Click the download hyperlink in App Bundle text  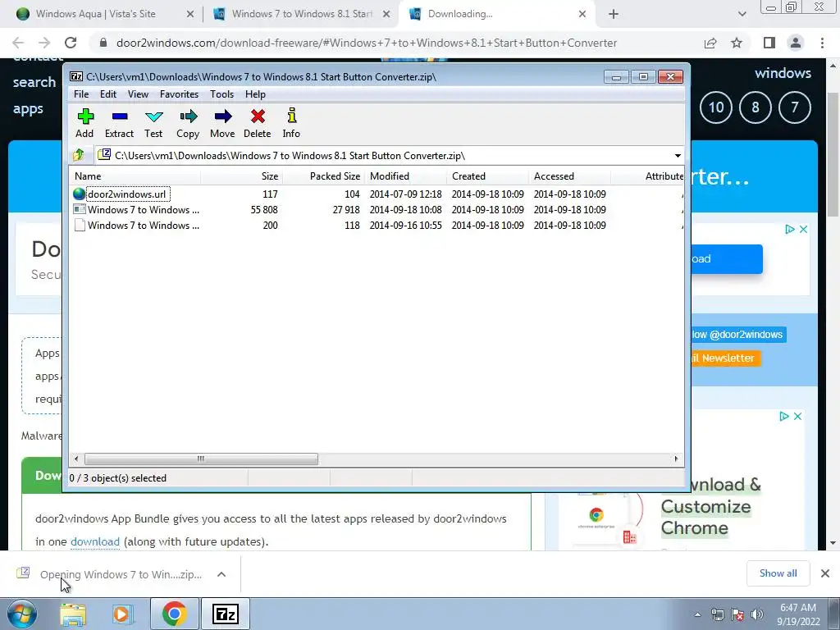click(95, 541)
